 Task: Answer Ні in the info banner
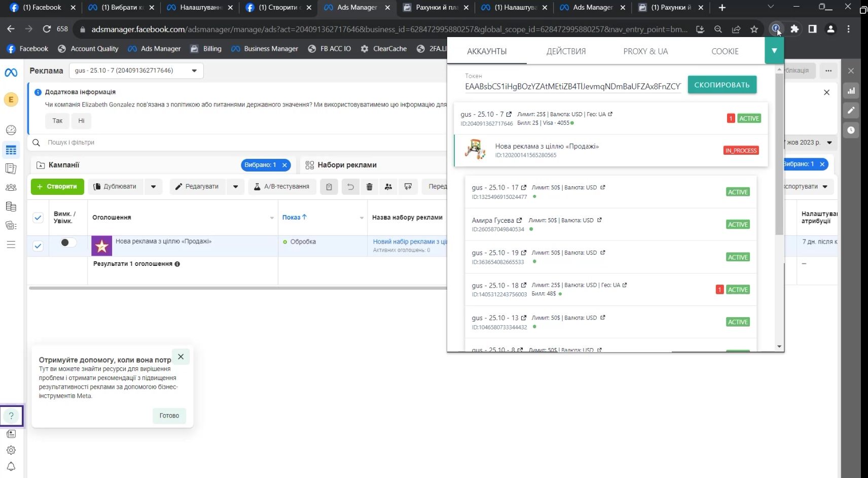[81, 121]
